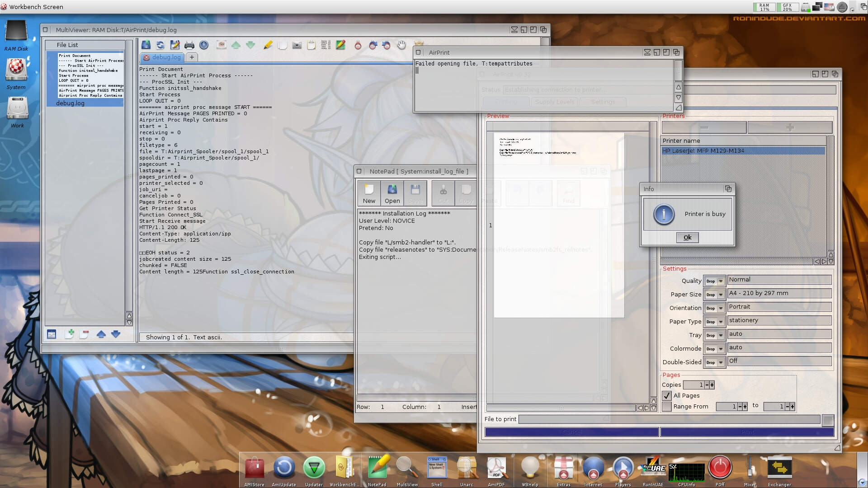Click the camera snapshot icon in MultiViewer

[x=297, y=45]
